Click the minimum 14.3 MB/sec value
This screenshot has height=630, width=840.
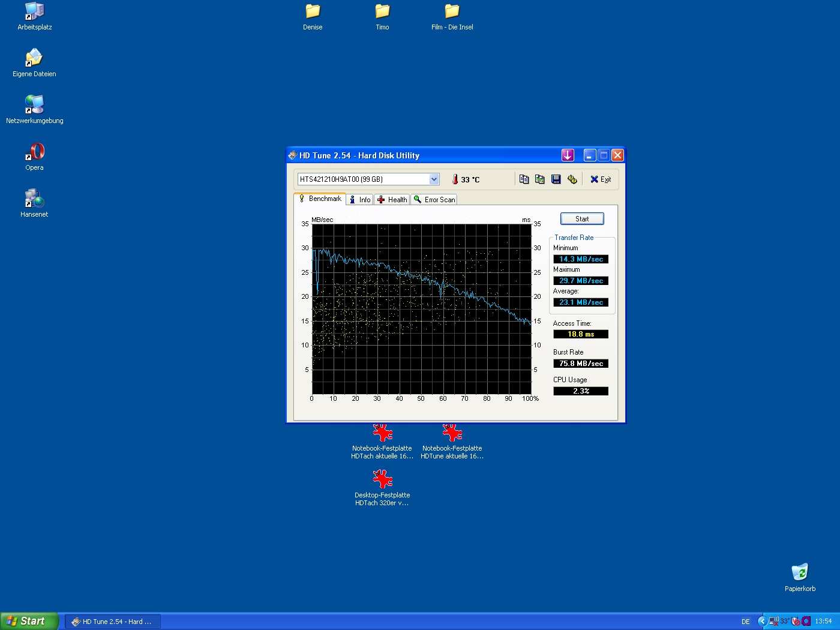(581, 259)
